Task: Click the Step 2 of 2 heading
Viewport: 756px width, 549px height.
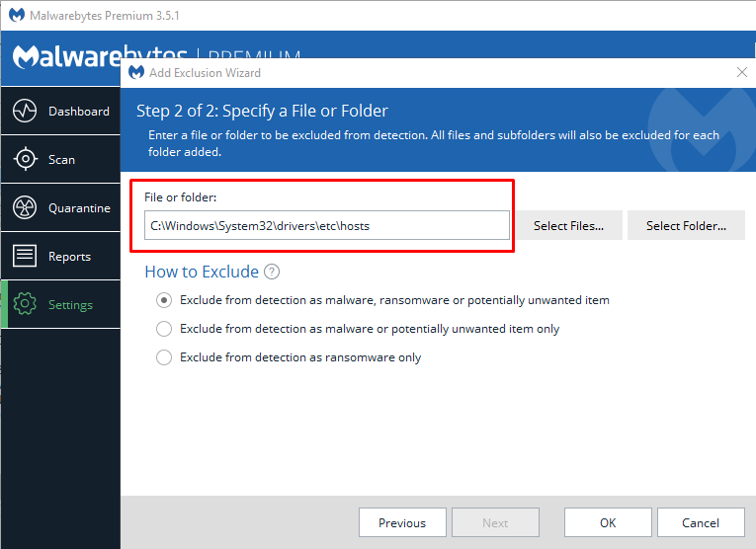Action: (262, 112)
